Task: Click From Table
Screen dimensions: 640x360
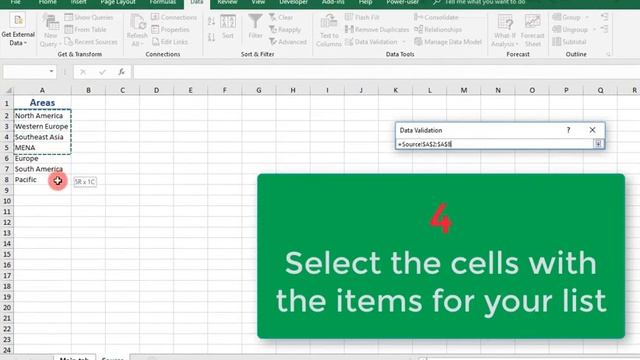Action: pos(85,29)
